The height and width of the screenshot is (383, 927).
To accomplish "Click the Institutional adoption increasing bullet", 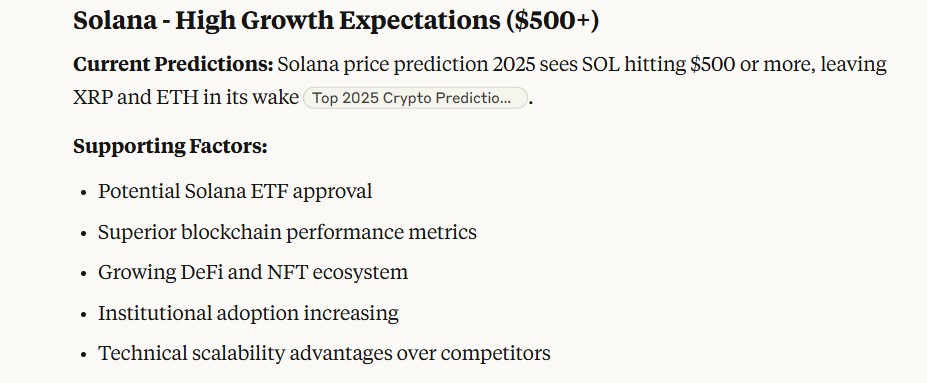I will 248,313.
